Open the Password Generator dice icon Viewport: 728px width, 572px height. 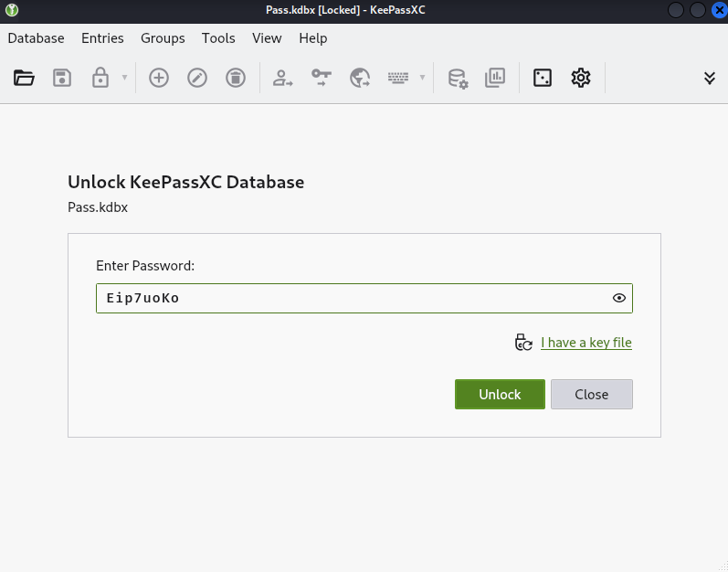tap(543, 78)
